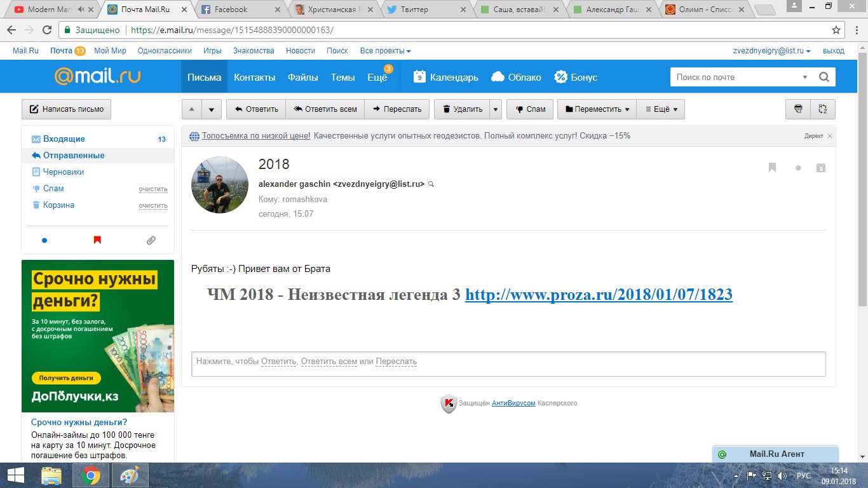Image resolution: width=868 pixels, height=488 pixels.
Task: Open the proza.ru link in the message
Action: (x=599, y=295)
